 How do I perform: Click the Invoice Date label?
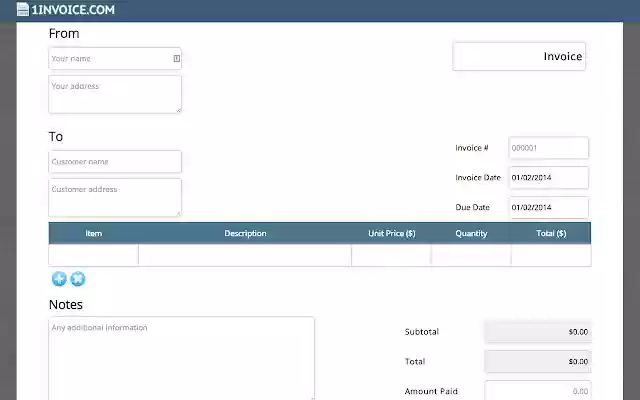(x=478, y=178)
